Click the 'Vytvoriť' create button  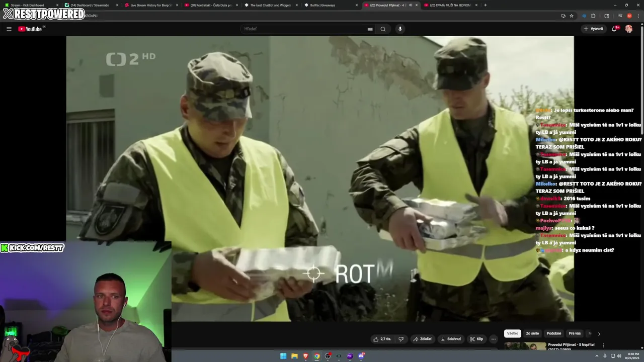pos(593,29)
